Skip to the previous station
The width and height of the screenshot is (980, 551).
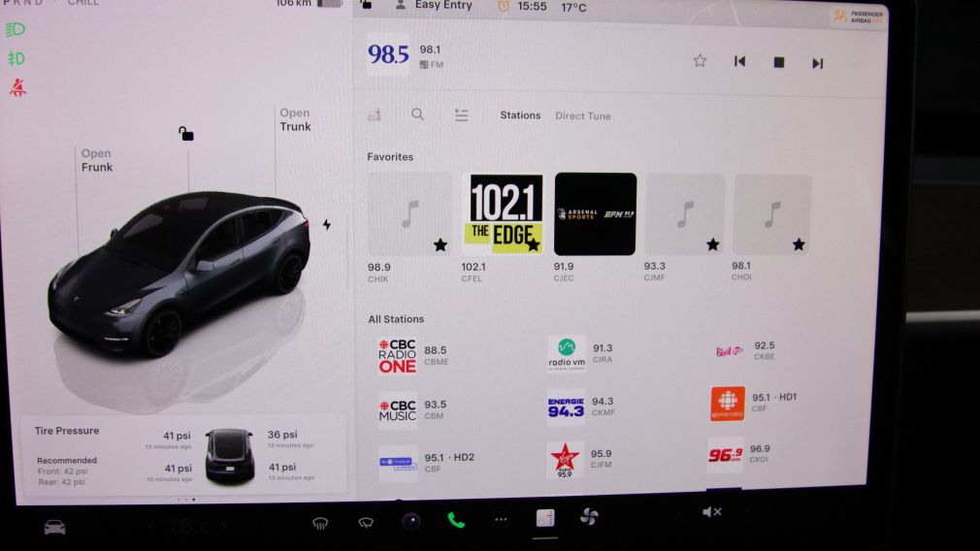point(739,61)
